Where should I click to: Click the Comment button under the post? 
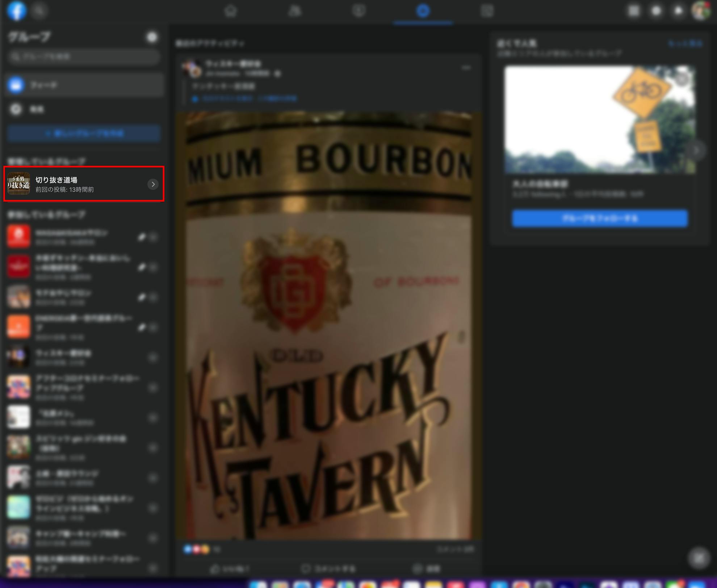click(328, 569)
